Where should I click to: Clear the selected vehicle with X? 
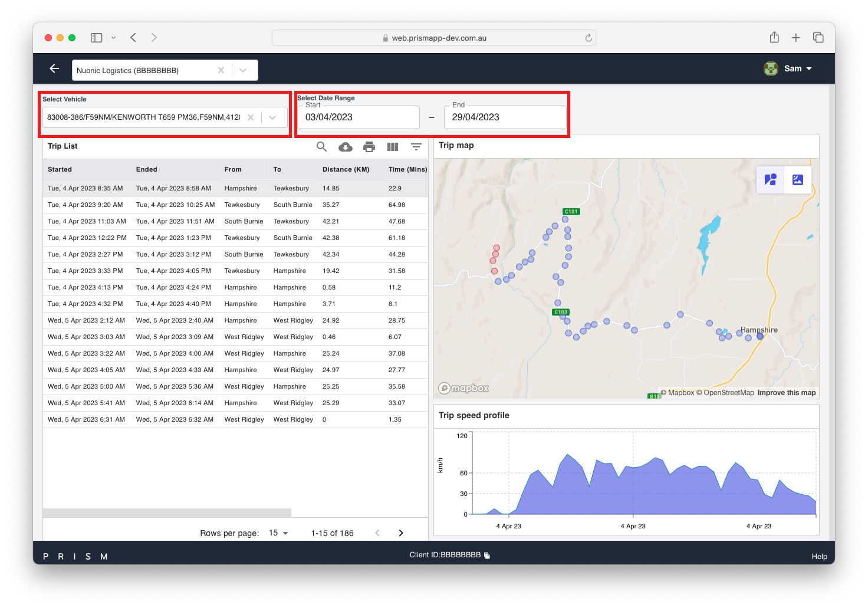click(x=251, y=117)
